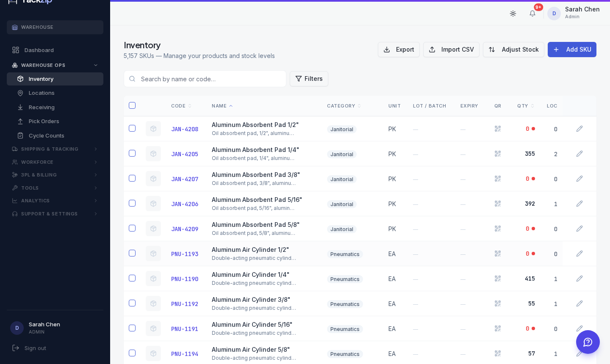Edit the PNU-1192 item
Screen dimensions: 610x364
tap(579, 303)
